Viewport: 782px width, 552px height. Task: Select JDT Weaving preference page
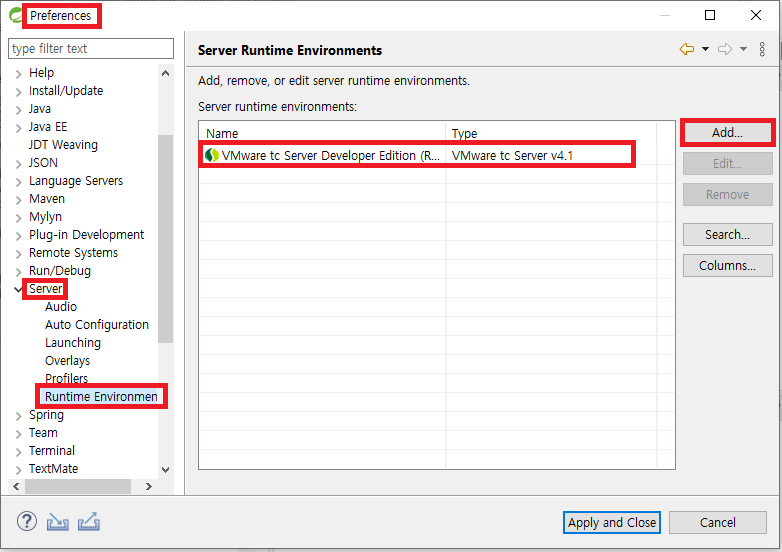coord(63,145)
